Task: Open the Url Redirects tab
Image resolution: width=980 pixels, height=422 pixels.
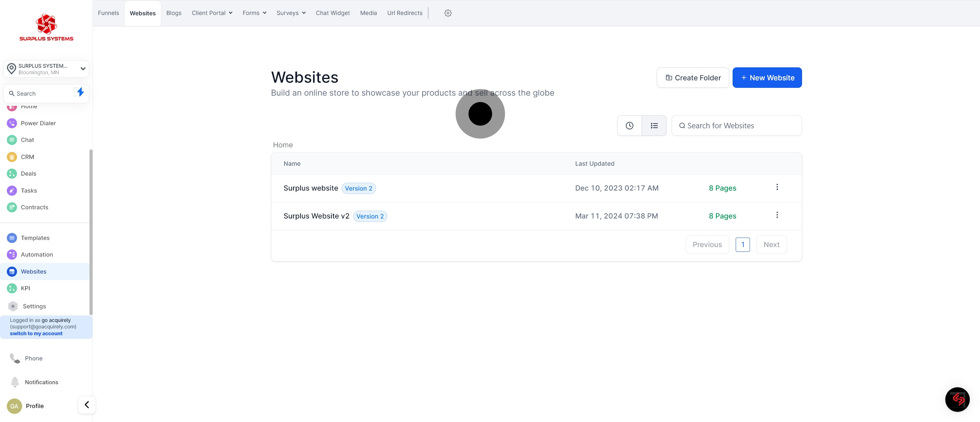Action: [x=404, y=13]
